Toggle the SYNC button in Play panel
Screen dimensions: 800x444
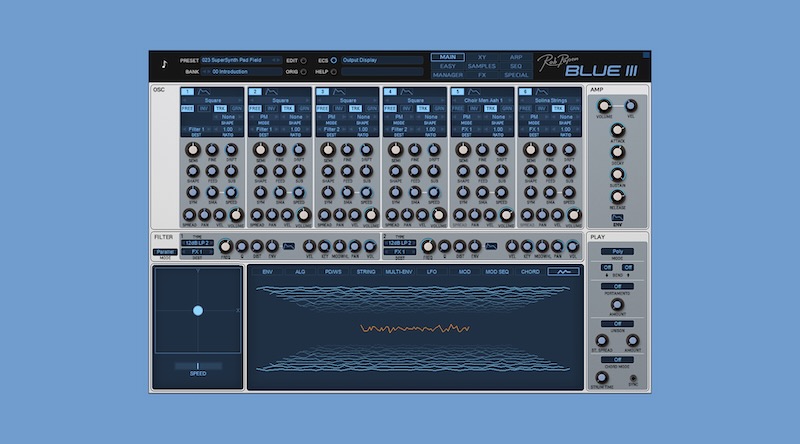point(633,379)
